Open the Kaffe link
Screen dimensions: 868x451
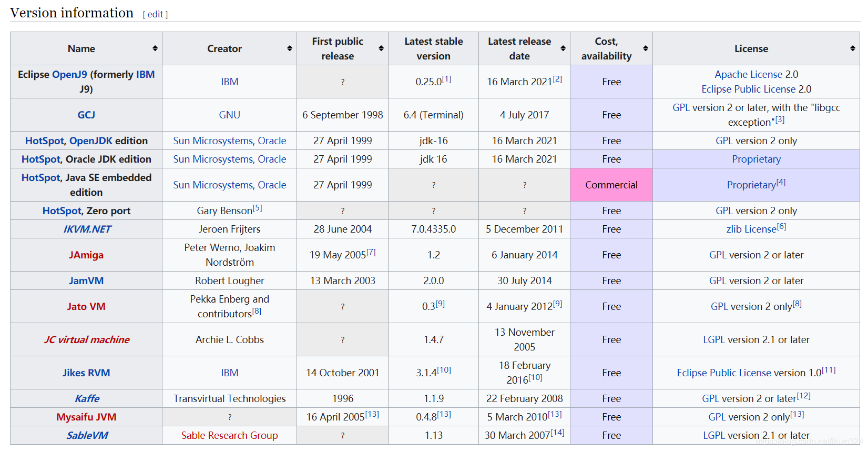coord(87,398)
